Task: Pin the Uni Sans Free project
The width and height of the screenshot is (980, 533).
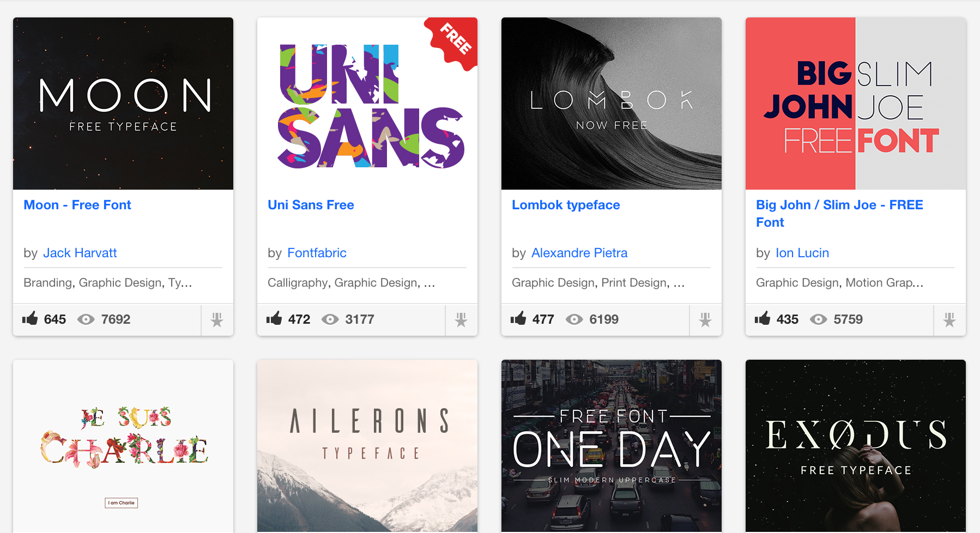Action: click(x=461, y=320)
